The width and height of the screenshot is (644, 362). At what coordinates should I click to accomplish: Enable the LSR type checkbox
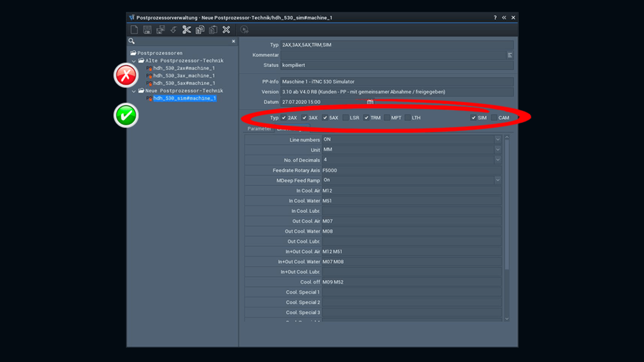345,118
